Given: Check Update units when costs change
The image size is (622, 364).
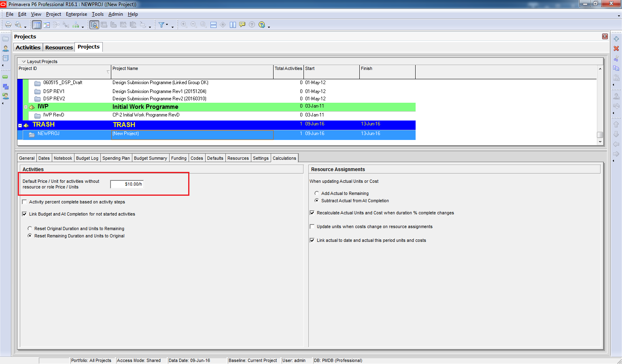Looking at the screenshot, I should 312,226.
